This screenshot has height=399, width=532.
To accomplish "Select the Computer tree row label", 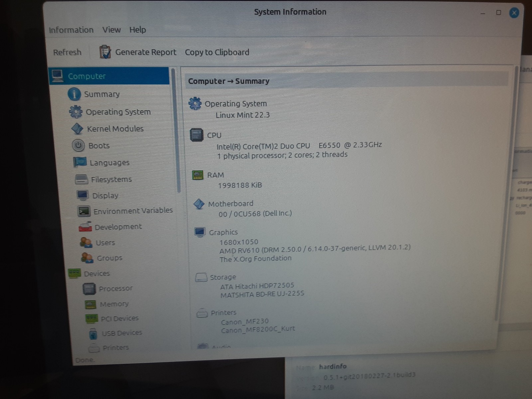I will (x=87, y=76).
